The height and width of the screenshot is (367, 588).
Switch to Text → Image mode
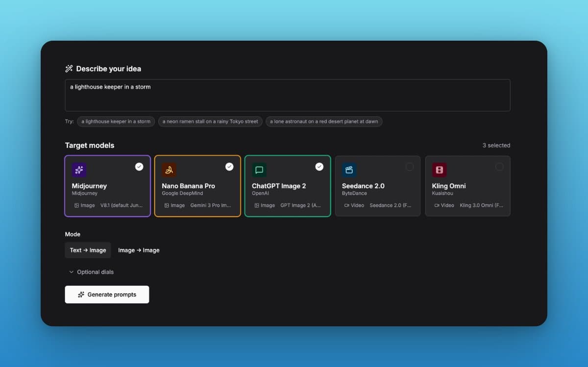point(88,250)
